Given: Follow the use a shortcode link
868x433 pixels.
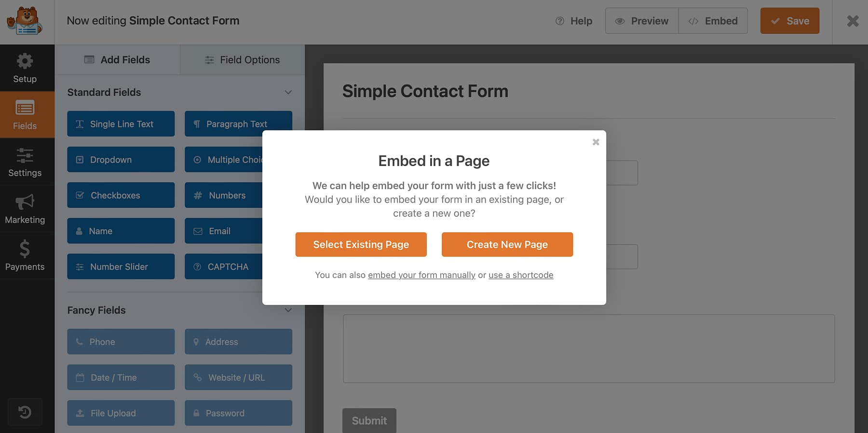Looking at the screenshot, I should (x=521, y=275).
